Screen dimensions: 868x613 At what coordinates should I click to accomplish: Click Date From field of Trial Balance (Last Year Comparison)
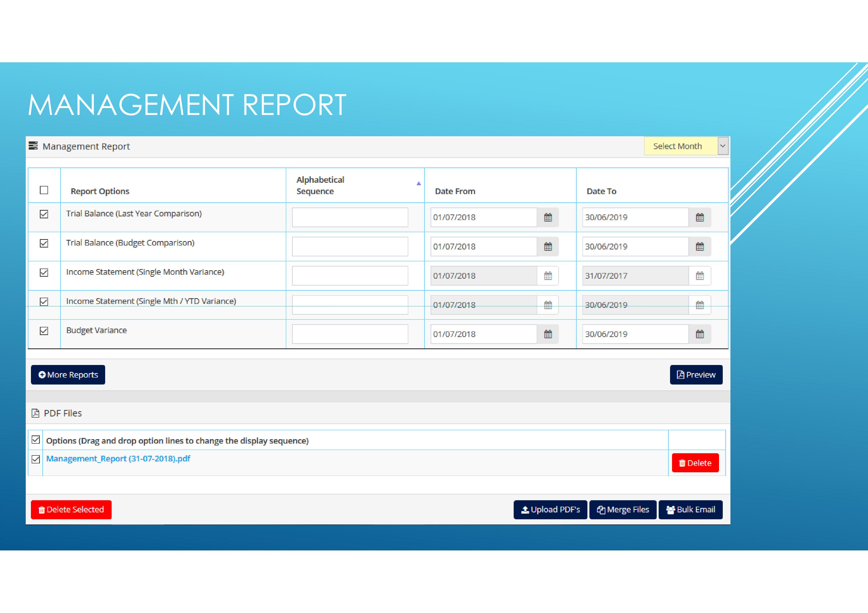pos(483,217)
